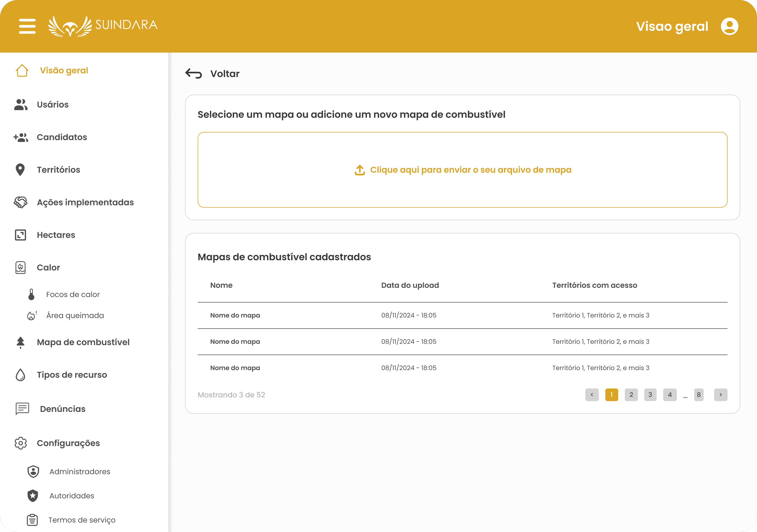Click the 'Mostrando 3 de 52' text
This screenshot has width=757, height=532.
[231, 395]
